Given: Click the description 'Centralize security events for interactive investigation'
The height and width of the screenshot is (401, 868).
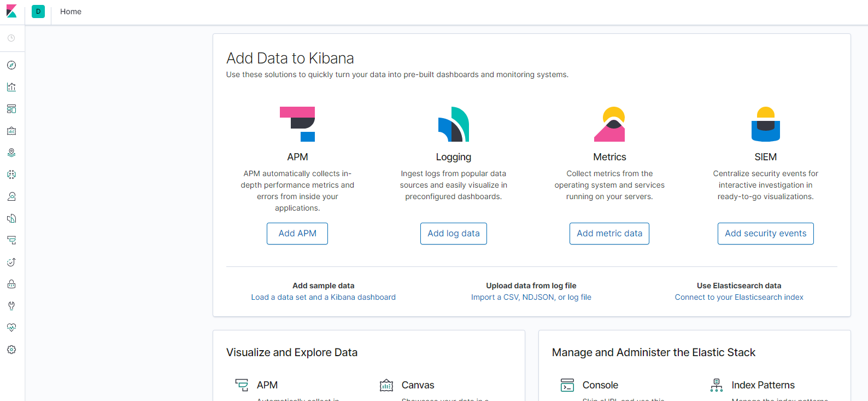Looking at the screenshot, I should [766, 185].
